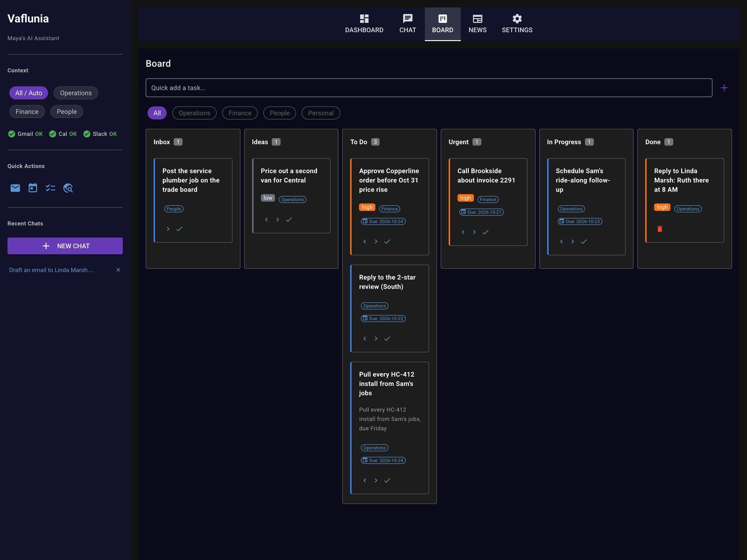Open the Chat tab
This screenshot has width=747, height=560.
click(x=408, y=24)
